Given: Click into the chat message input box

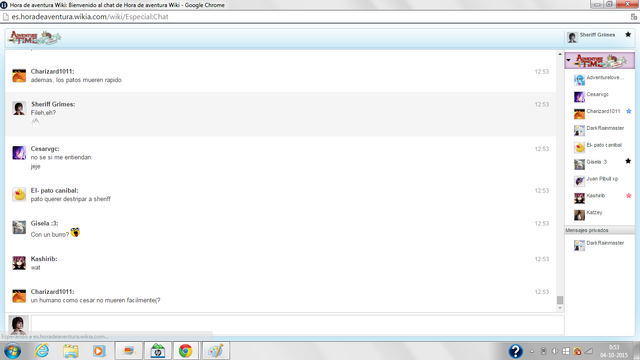Looking at the screenshot, I should (x=298, y=325).
